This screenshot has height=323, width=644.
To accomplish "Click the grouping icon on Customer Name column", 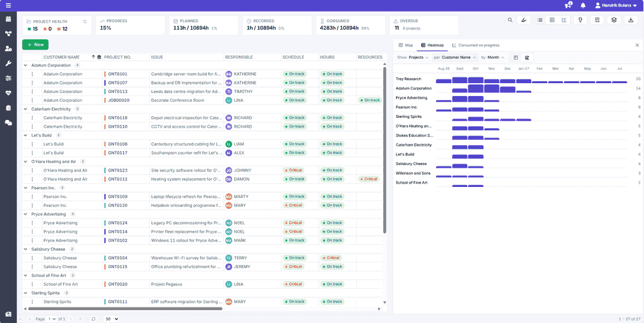I will click(99, 57).
